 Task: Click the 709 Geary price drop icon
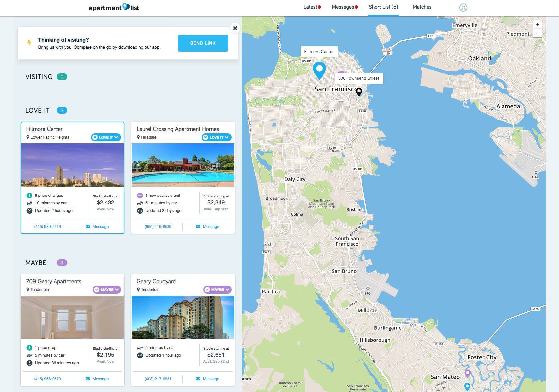point(29,348)
